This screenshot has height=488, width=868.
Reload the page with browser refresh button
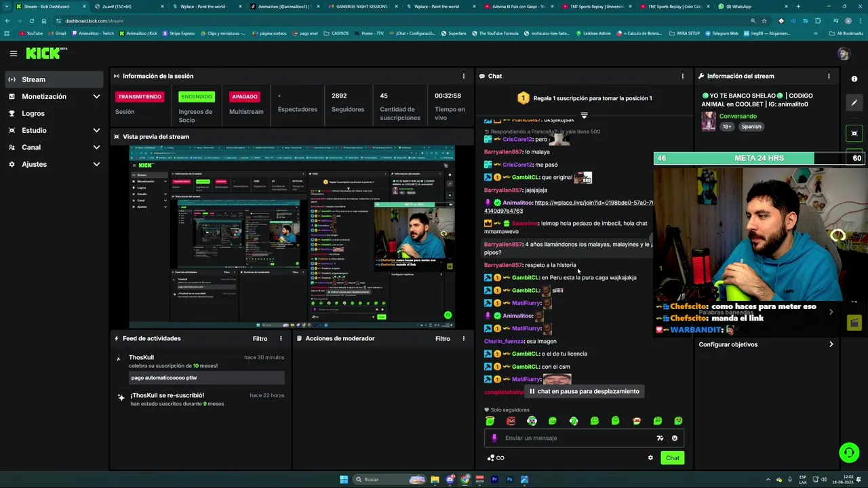pos(31,21)
